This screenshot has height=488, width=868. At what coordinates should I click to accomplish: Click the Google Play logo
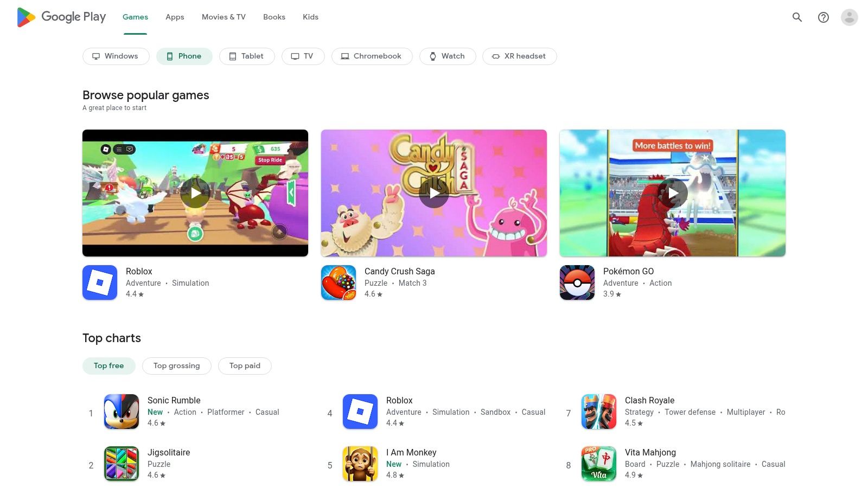[x=61, y=17]
